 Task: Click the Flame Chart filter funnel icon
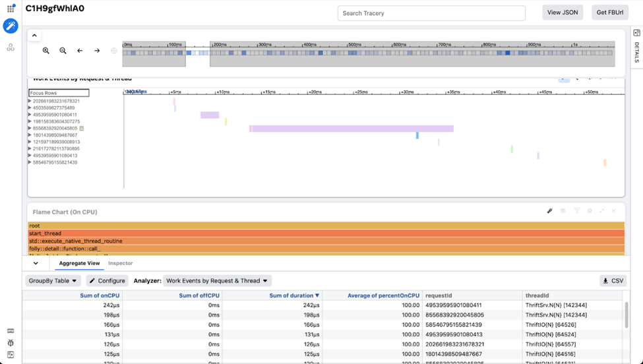click(576, 211)
